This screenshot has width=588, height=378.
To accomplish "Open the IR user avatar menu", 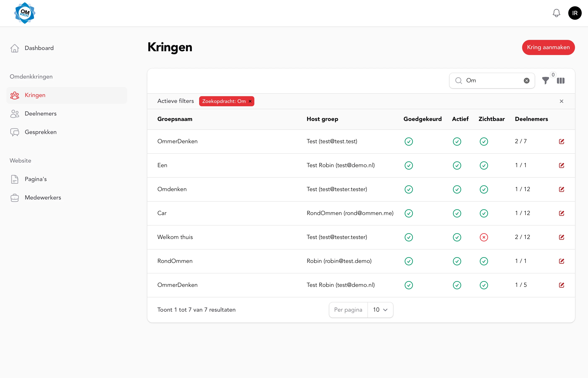I will coord(575,13).
